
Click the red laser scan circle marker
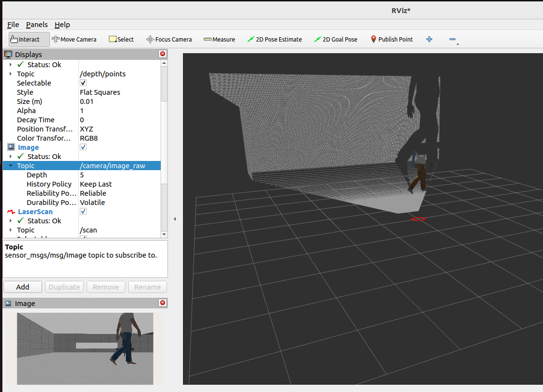[418, 219]
